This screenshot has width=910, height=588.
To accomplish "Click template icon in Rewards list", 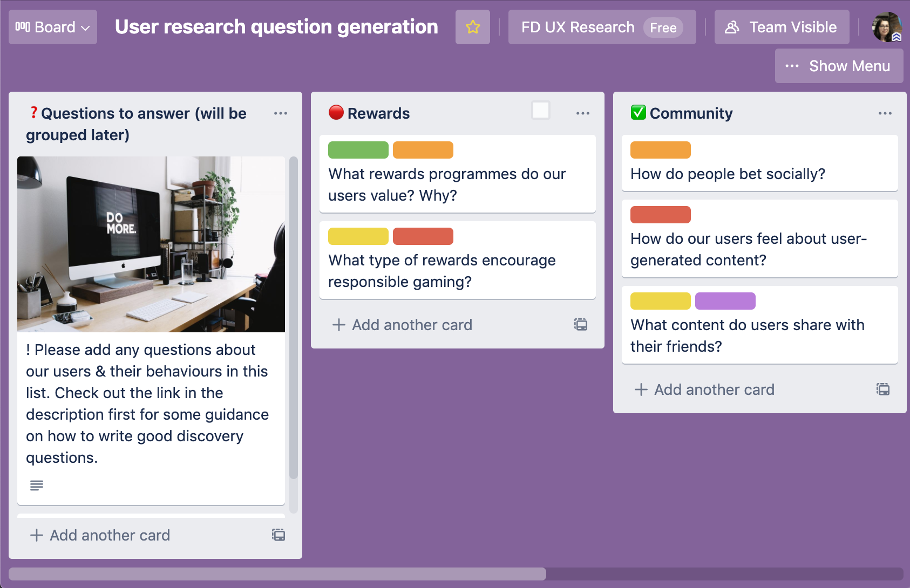I will [x=580, y=325].
